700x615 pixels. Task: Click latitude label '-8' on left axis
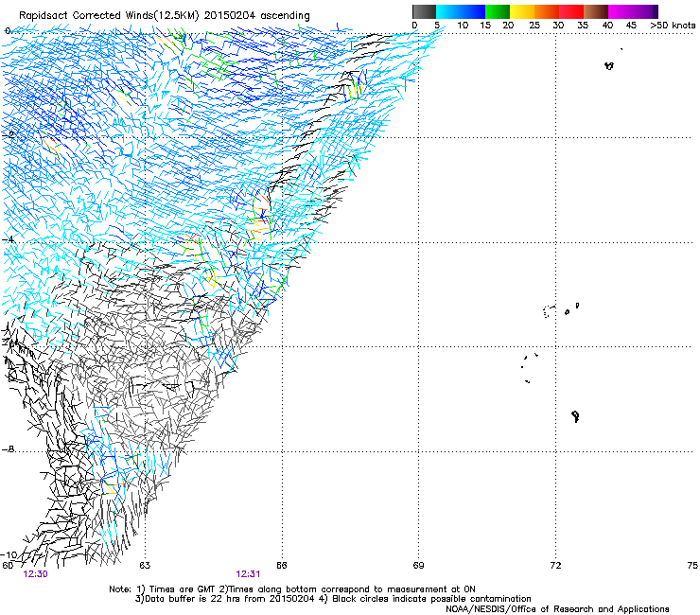(x=8, y=448)
